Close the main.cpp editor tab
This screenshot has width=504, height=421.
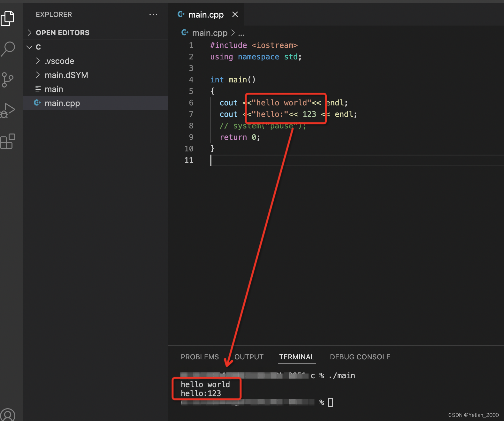(x=235, y=14)
